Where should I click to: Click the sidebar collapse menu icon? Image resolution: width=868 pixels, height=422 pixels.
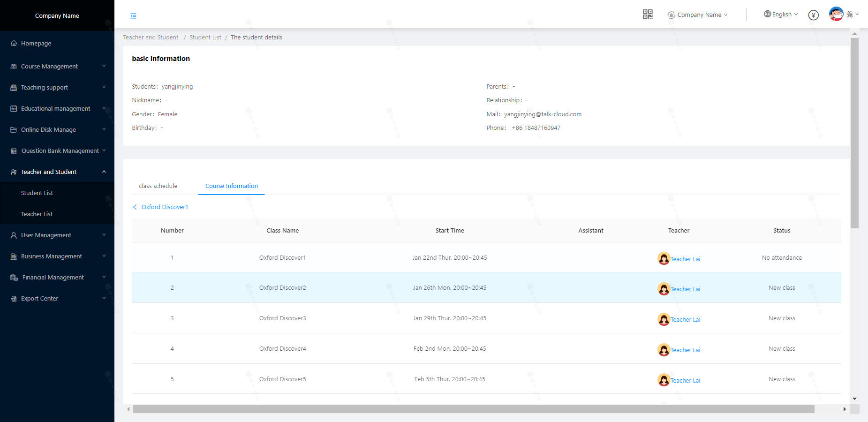[134, 16]
